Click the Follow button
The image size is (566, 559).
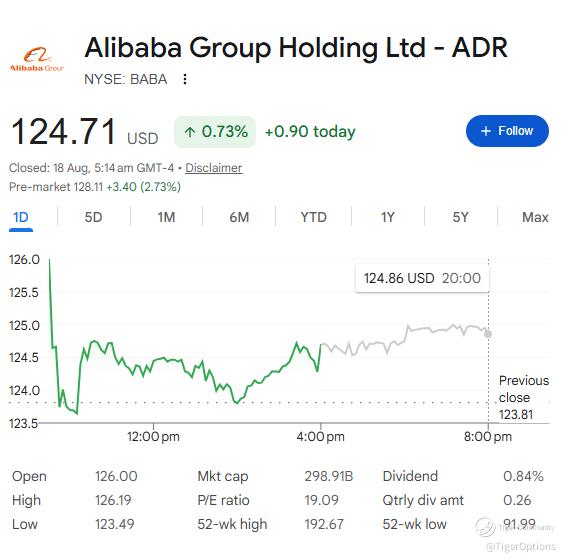(507, 131)
